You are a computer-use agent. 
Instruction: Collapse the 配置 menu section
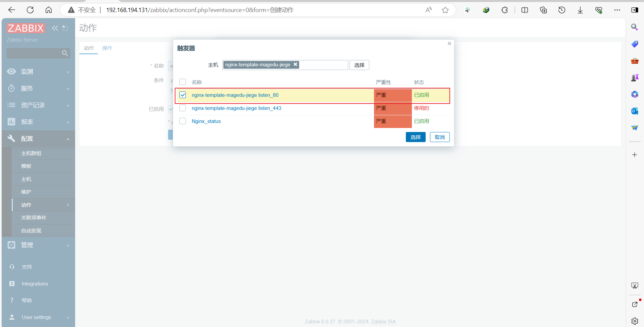(x=38, y=138)
